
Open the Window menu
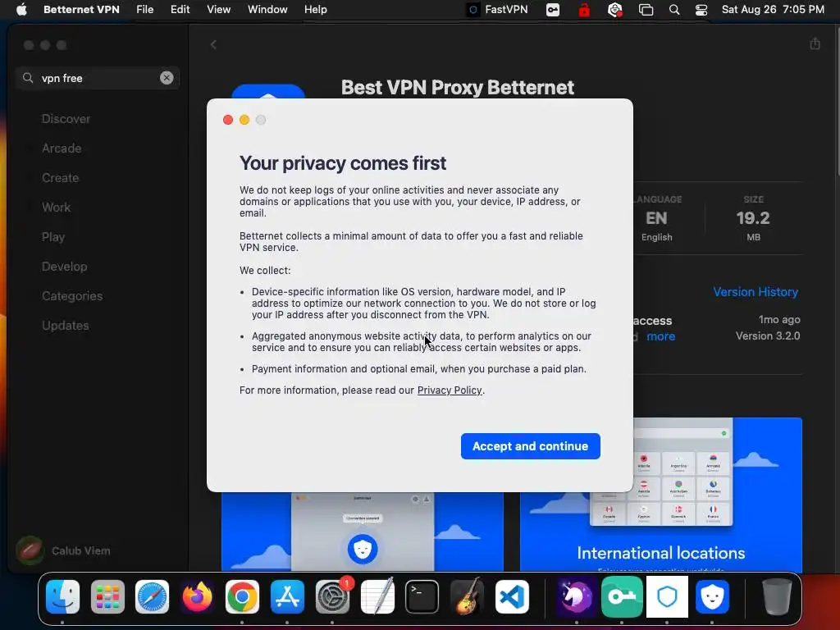pyautogui.click(x=267, y=10)
